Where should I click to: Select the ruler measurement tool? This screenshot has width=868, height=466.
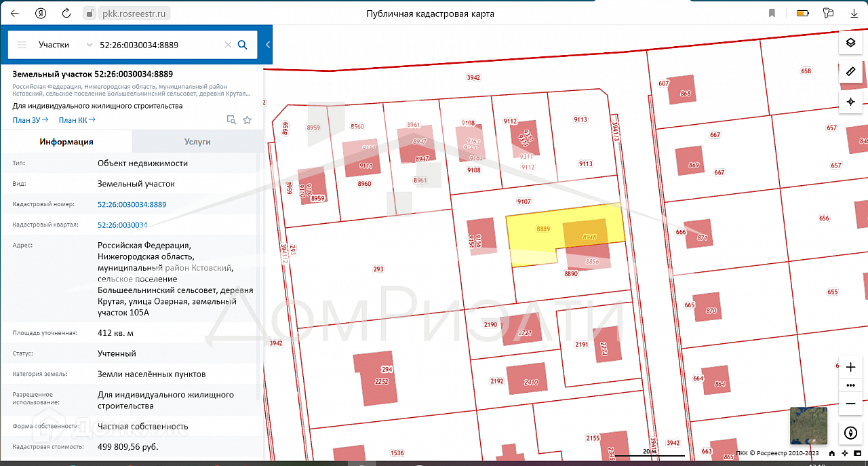[x=850, y=71]
